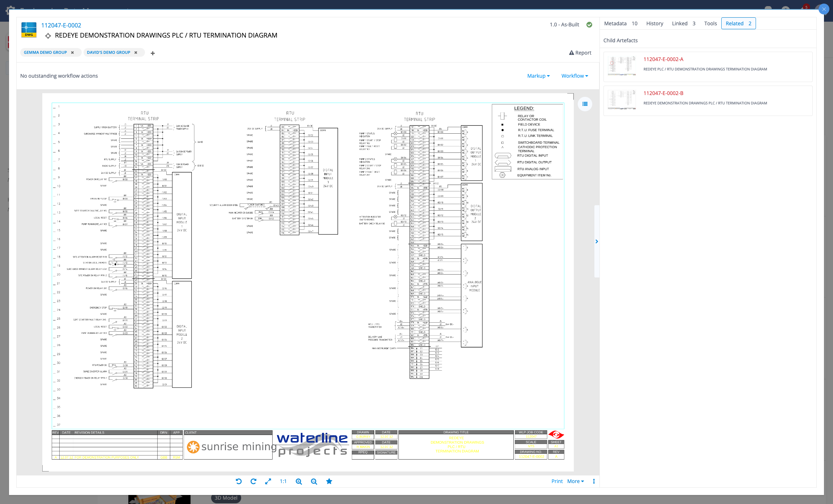Open the Markup dropdown
This screenshot has width=833, height=504.
(x=538, y=76)
